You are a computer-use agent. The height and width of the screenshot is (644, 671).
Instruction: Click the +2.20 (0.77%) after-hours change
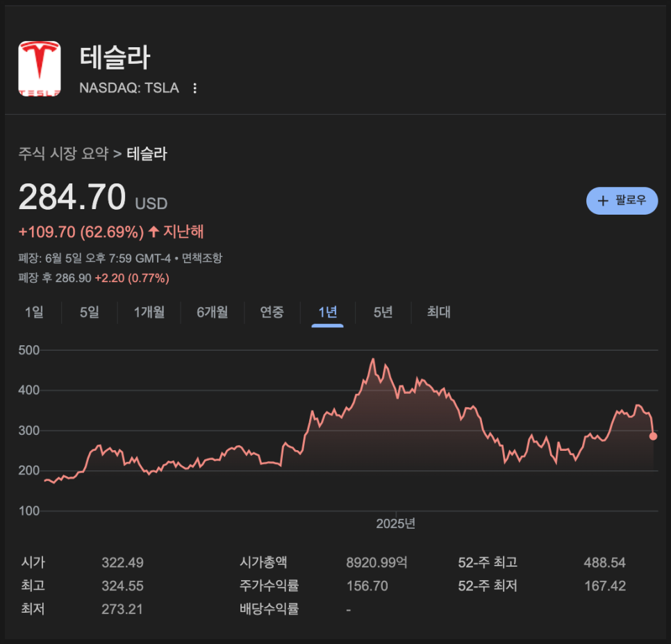132,278
